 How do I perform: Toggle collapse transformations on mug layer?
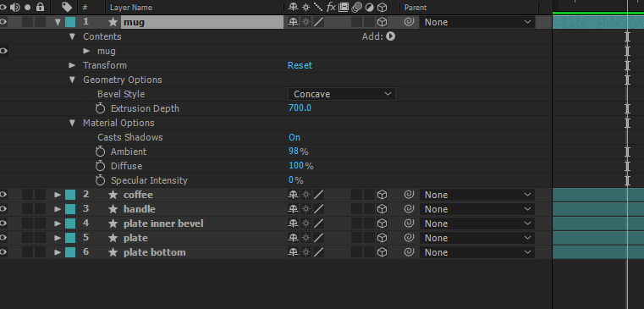tap(306, 22)
